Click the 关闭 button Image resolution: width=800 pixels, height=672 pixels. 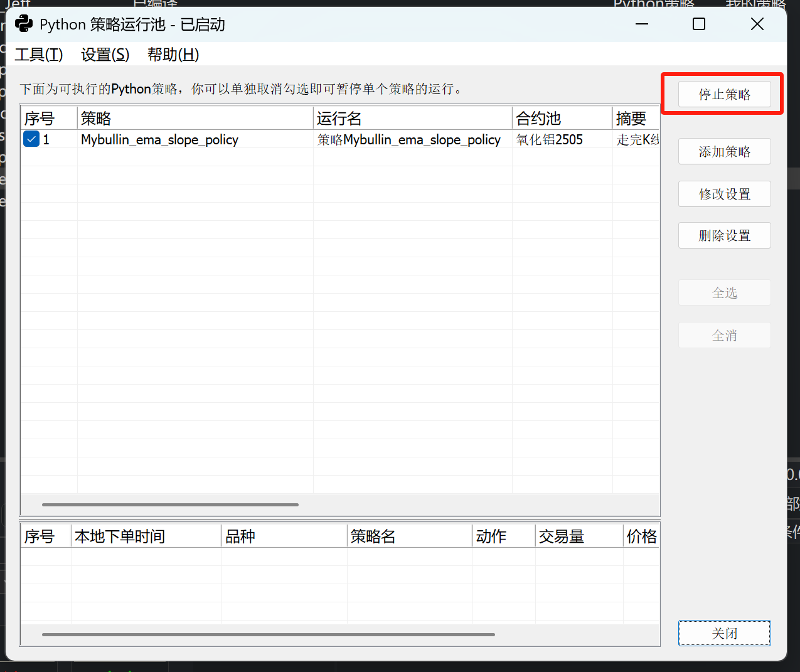(725, 633)
